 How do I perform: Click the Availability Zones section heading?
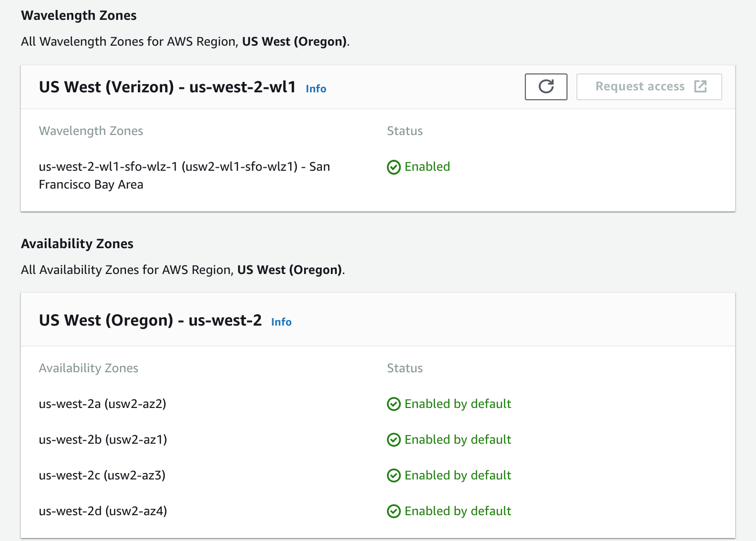[x=77, y=244]
